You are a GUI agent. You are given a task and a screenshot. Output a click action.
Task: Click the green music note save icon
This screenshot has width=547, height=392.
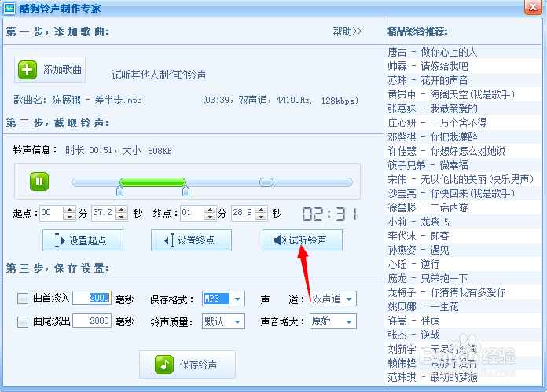[x=164, y=365]
